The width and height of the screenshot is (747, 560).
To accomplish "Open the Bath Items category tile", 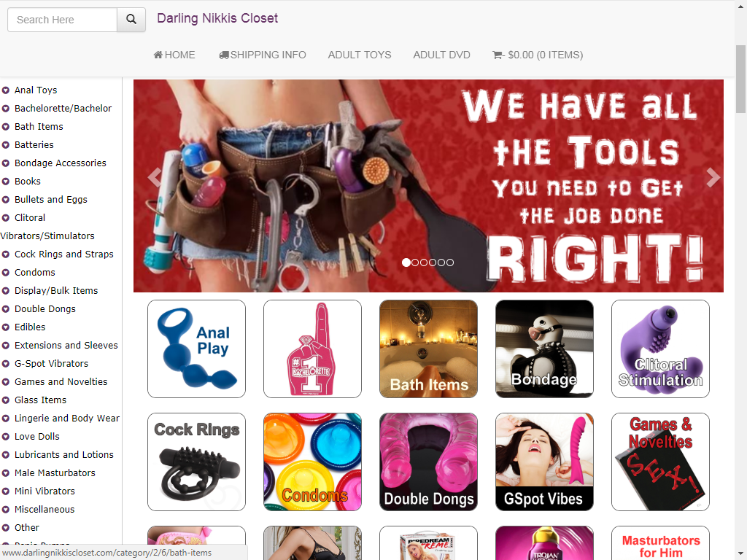I will (428, 349).
